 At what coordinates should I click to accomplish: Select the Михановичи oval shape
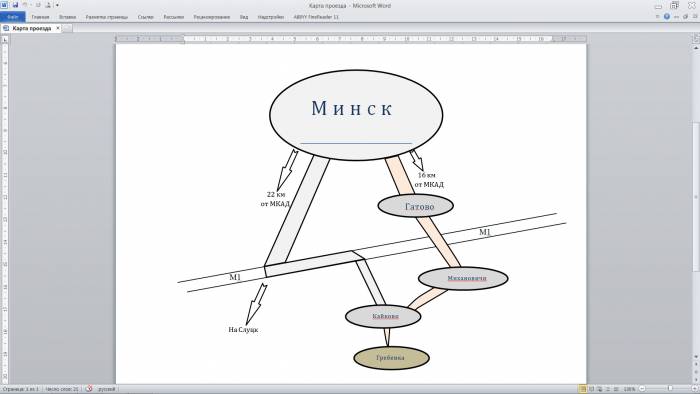(463, 278)
